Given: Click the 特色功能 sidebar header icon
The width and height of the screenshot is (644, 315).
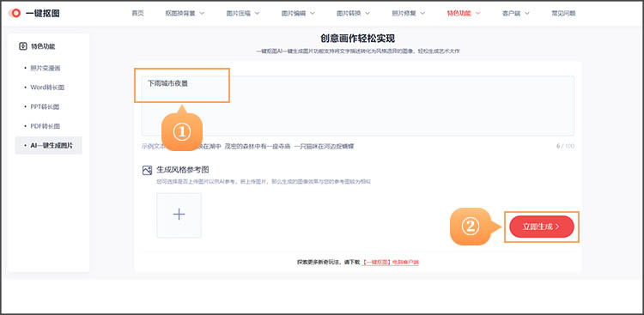Looking at the screenshot, I should point(23,46).
